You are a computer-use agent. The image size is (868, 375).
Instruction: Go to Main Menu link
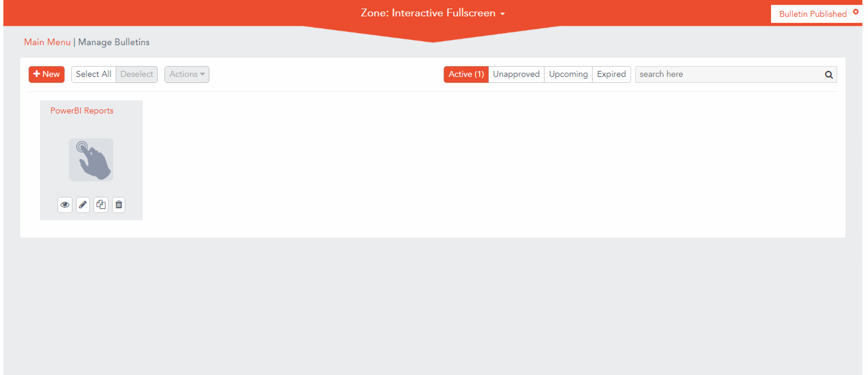[47, 42]
